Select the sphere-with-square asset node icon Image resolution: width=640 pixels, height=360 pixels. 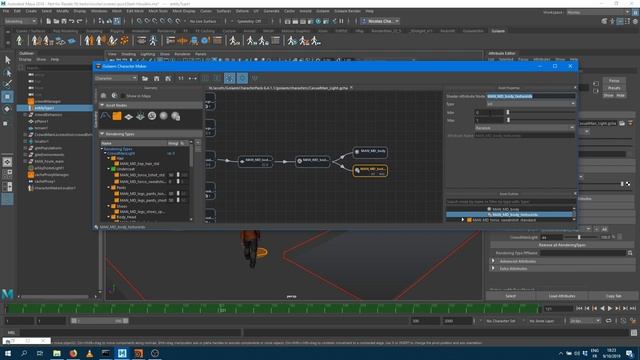point(176,117)
